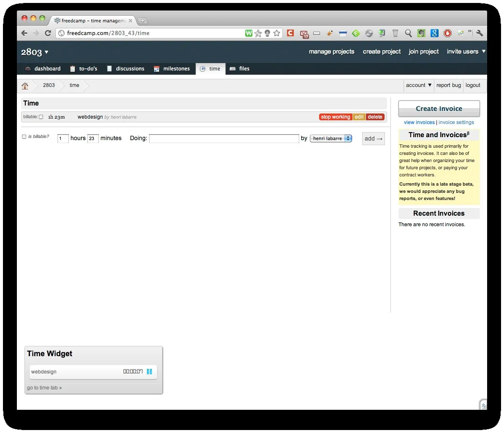Viewport: 504px width, 433px height.
Task: Pause the webdesign timer in Time Widget
Action: 149,371
